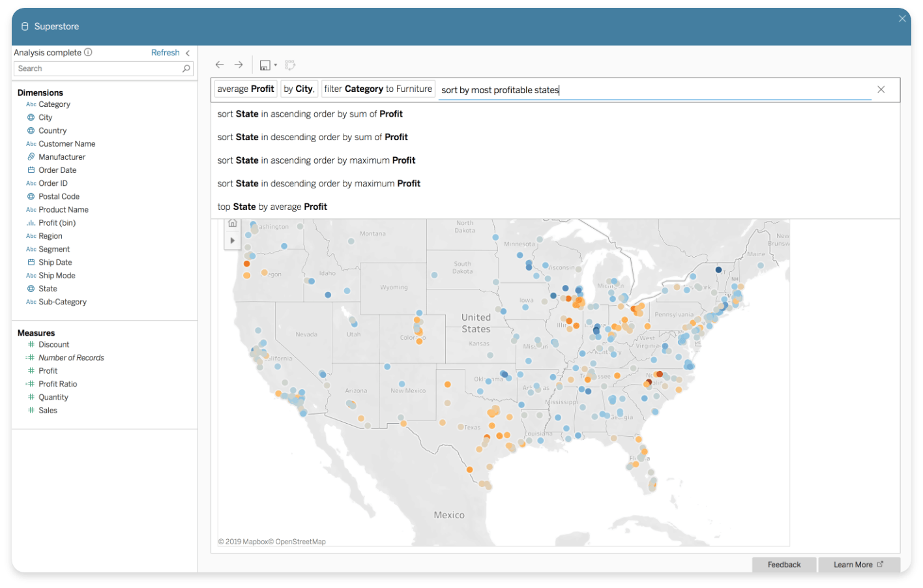
Task: Click the forward arrow in the toolbar
Action: pos(239,65)
